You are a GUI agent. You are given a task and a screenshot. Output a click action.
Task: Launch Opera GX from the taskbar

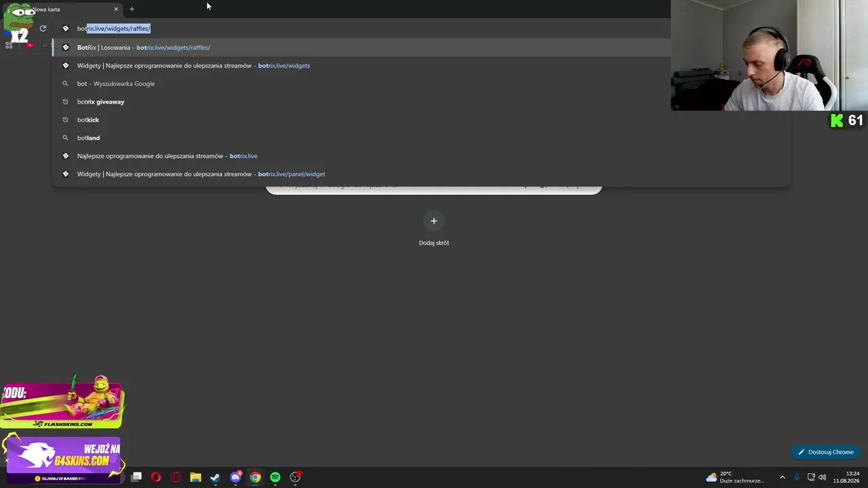click(176, 477)
